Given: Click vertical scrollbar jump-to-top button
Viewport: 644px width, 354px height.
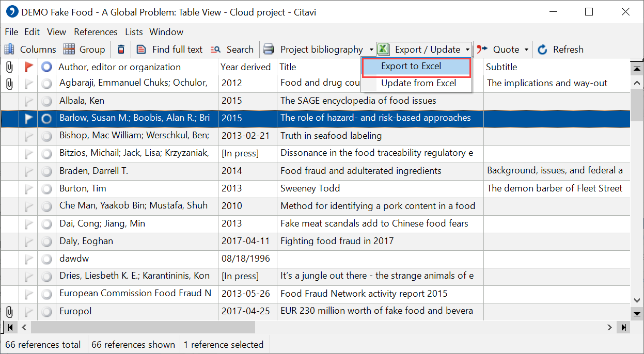Looking at the screenshot, I should (x=637, y=68).
